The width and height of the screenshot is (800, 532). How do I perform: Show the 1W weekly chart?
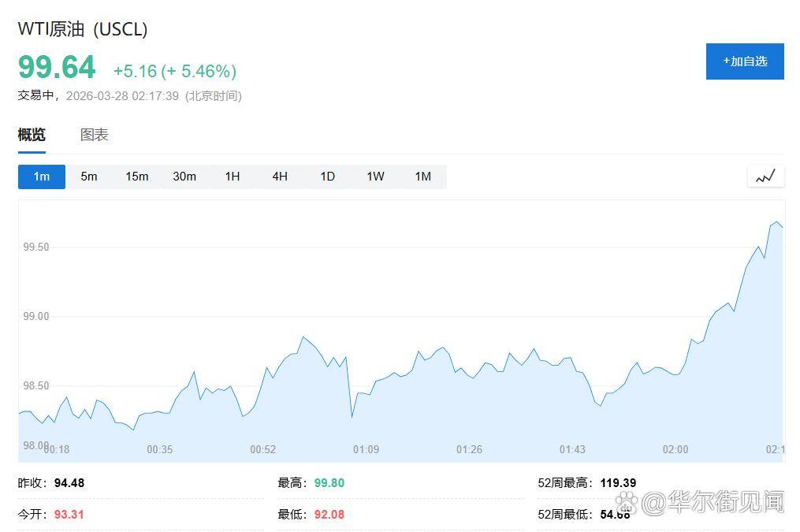[x=375, y=177]
